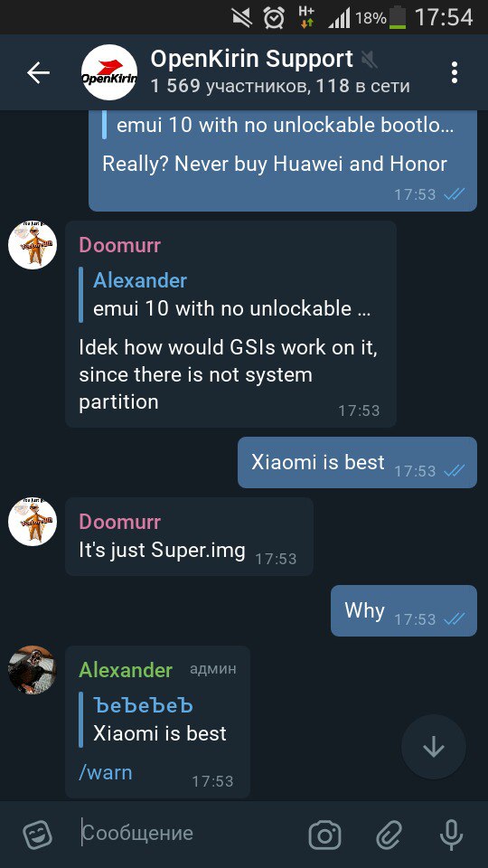This screenshot has height=868, width=488.
Task: Tap the alarm clock status bar icon
Action: click(274, 18)
